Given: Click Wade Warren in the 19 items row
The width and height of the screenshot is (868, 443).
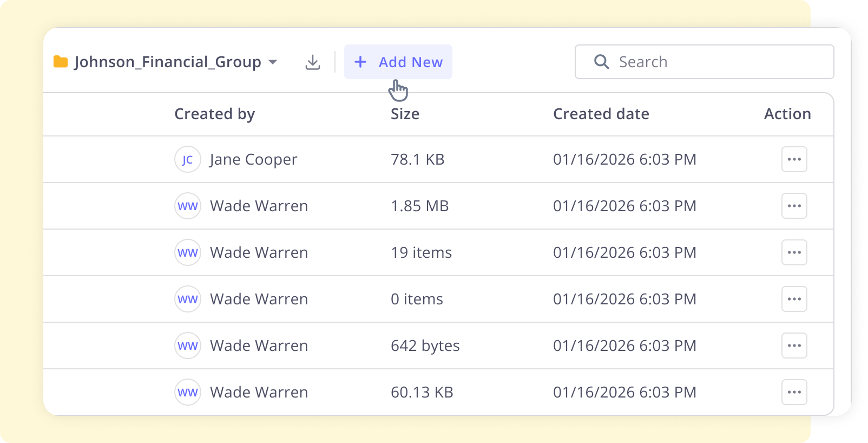Looking at the screenshot, I should point(259,252).
